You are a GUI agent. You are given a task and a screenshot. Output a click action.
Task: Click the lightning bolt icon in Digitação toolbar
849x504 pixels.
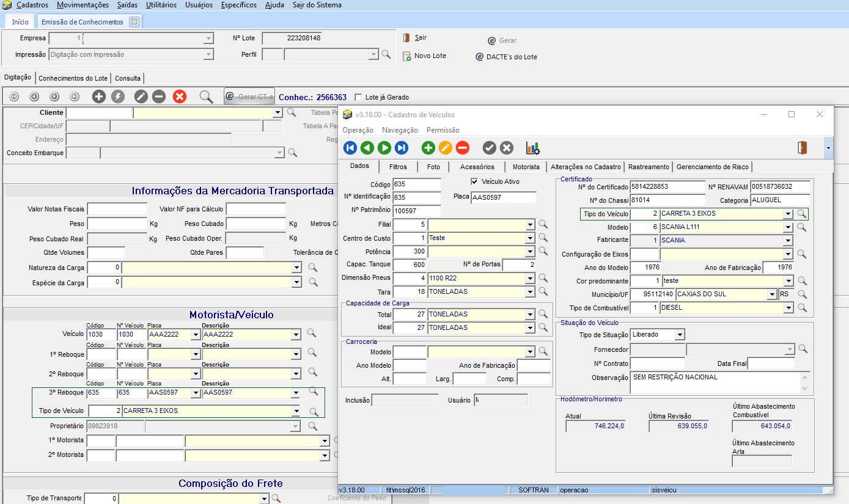point(118,97)
